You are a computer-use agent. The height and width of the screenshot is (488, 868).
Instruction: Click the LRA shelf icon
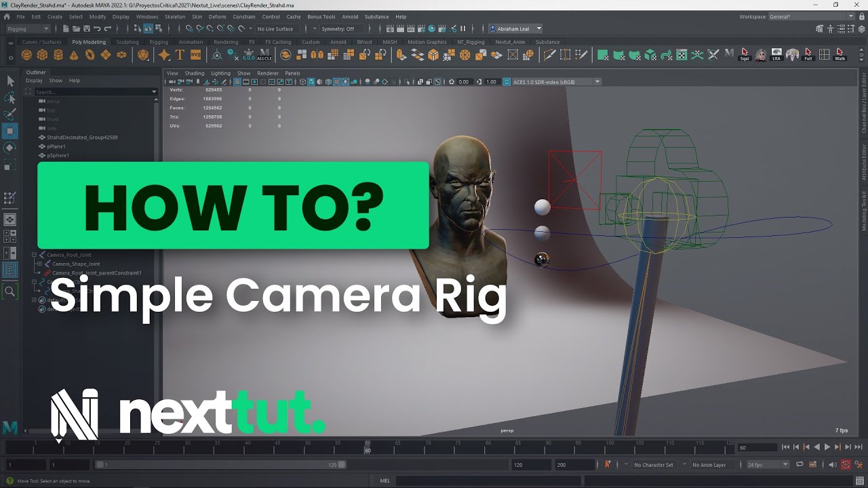coord(776,55)
